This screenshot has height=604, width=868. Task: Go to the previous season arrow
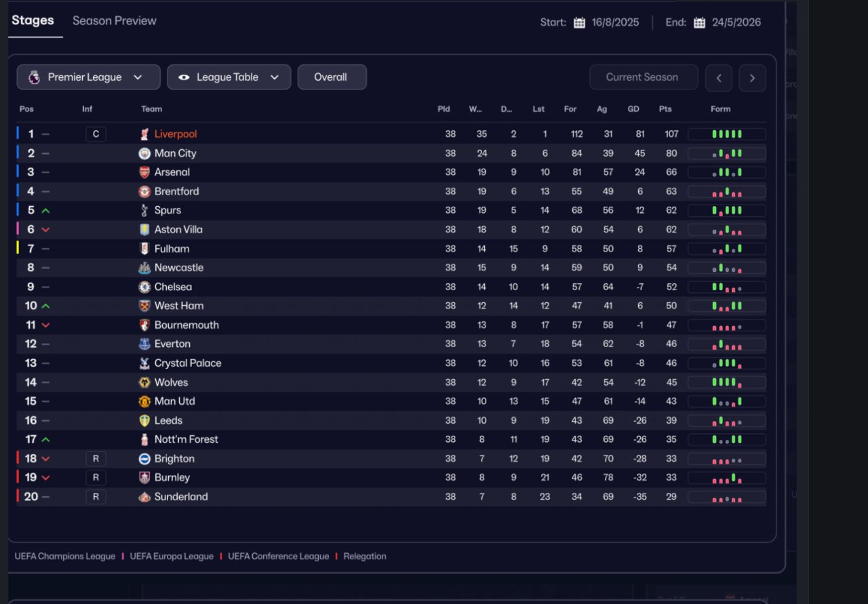pyautogui.click(x=719, y=78)
